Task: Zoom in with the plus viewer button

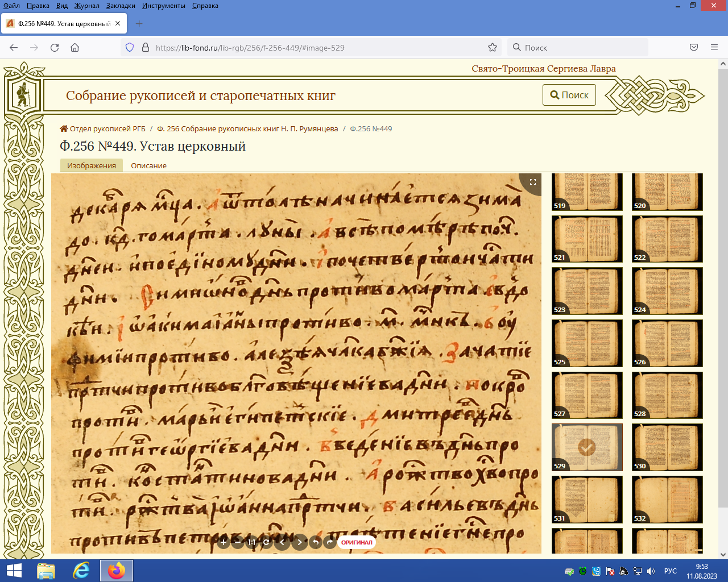Action: coord(224,542)
